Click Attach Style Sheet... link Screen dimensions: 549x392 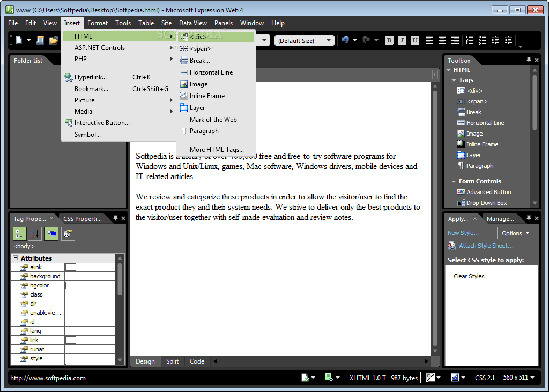pos(486,246)
